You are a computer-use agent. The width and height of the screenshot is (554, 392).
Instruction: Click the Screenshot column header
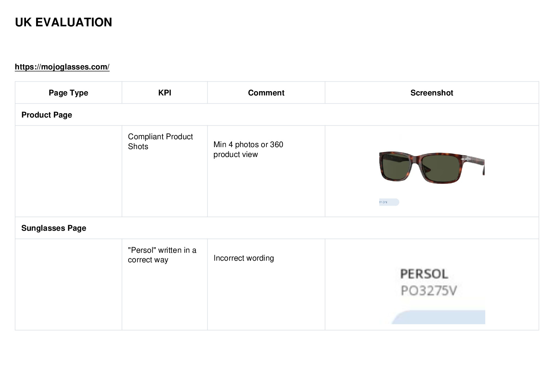coord(432,93)
